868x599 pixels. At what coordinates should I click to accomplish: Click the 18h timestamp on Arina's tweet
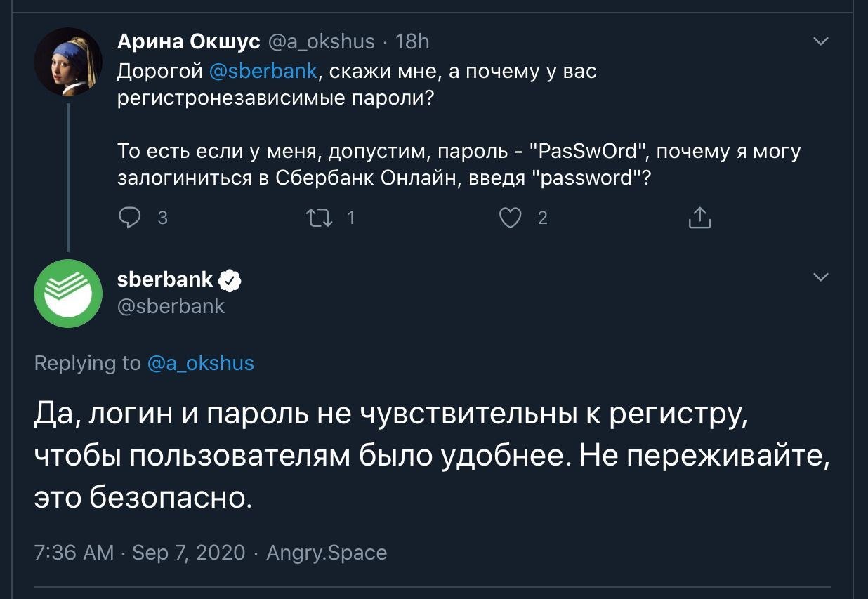[412, 42]
